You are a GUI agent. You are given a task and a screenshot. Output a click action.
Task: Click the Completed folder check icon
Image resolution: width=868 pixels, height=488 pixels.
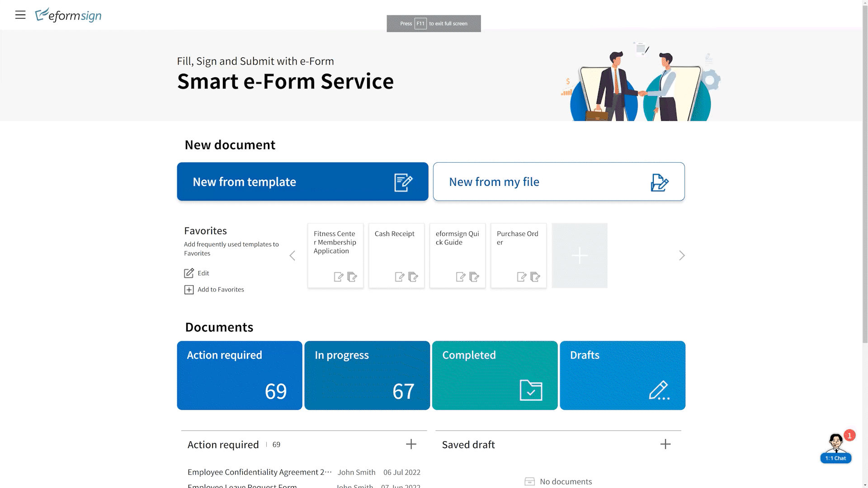coord(531,390)
